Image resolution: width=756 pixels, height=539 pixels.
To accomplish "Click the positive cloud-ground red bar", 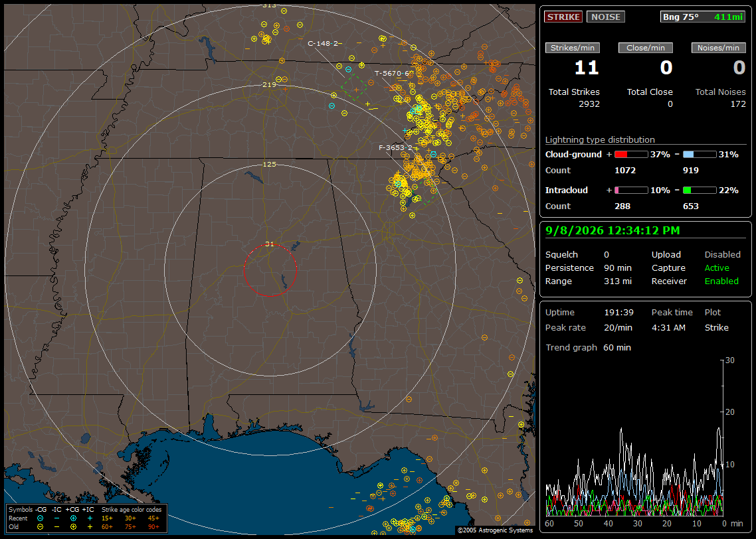I will pos(631,155).
